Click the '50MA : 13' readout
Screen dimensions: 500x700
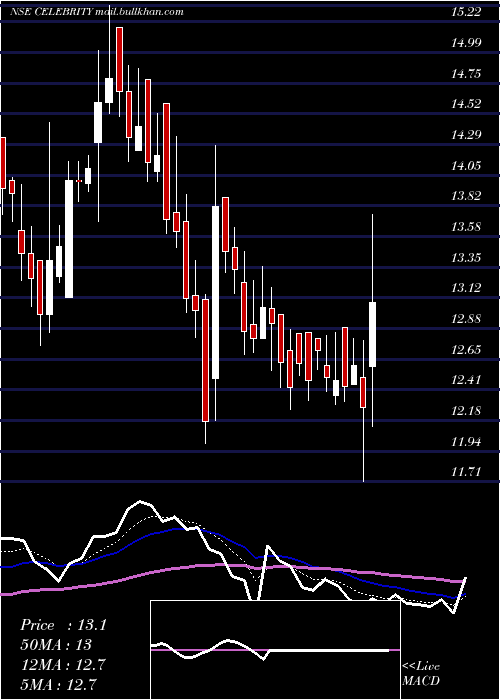point(56,645)
